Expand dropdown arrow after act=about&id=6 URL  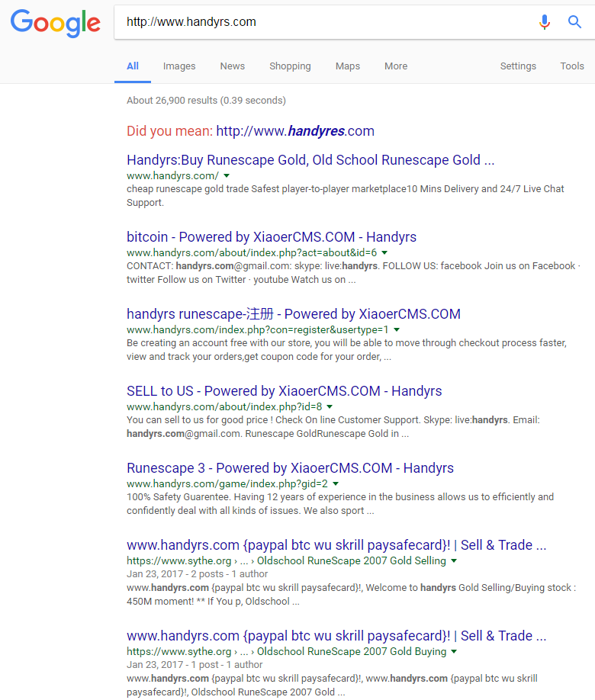tap(384, 252)
